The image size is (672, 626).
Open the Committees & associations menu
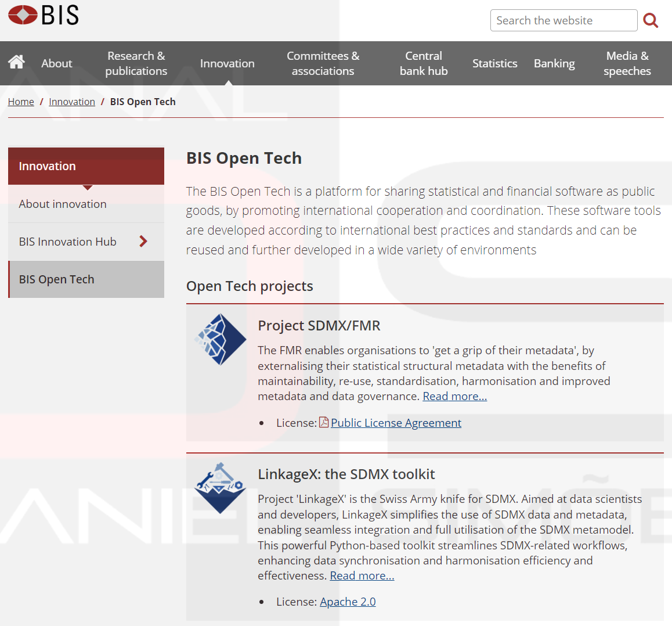pos(323,63)
